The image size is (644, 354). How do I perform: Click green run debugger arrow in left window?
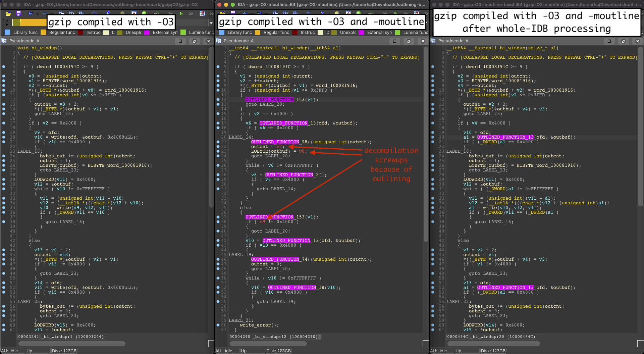181,14
